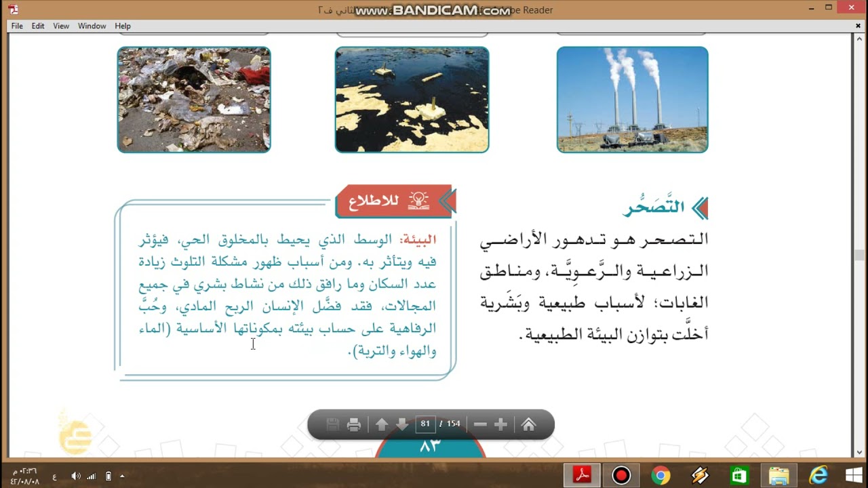Open Google Chrome from the taskbar
Screen dimensions: 868x488
pos(660,476)
